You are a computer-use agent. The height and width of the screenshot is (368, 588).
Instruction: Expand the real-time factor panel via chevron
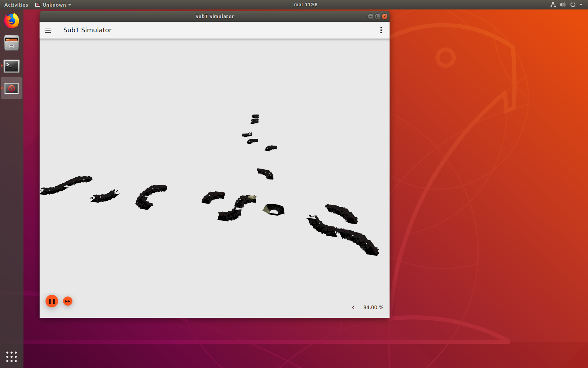[353, 307]
